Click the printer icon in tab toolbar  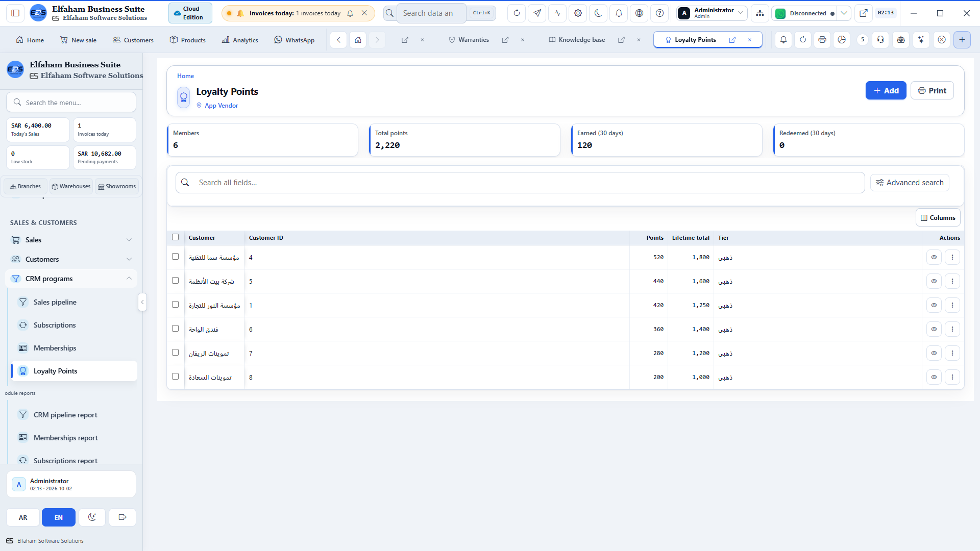tap(822, 39)
